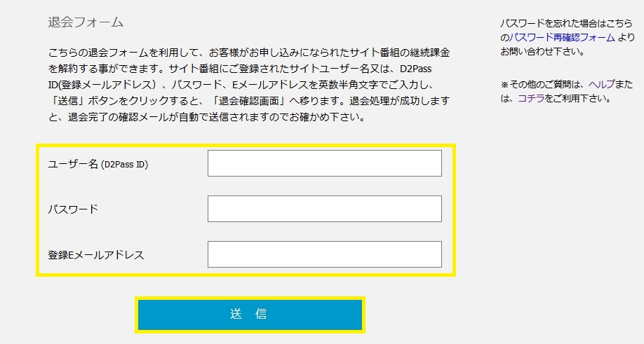Click the 退会フォーム heading

(x=86, y=22)
